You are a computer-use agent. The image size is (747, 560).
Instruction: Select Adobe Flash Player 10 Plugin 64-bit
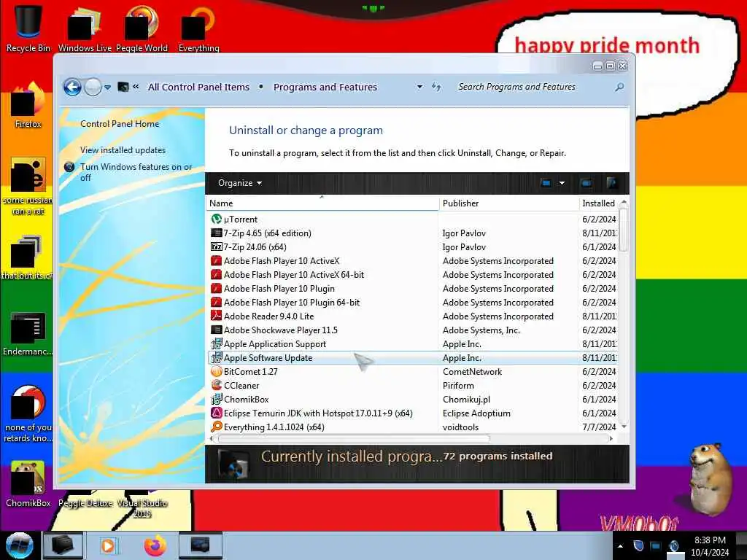(413, 302)
